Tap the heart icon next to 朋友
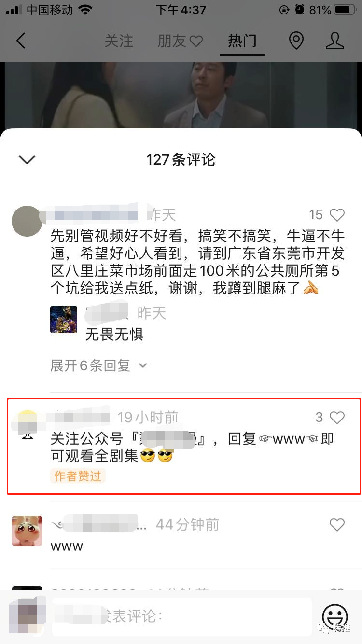 196,42
